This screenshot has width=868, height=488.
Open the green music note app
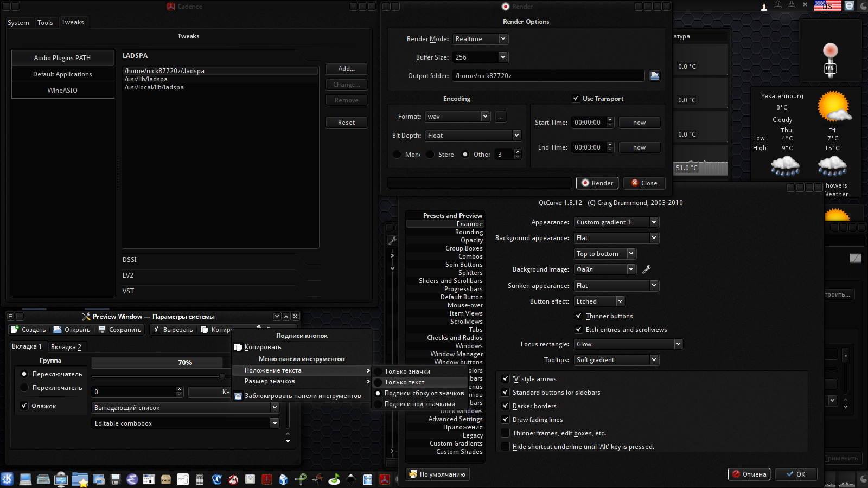pyautogui.click(x=335, y=479)
